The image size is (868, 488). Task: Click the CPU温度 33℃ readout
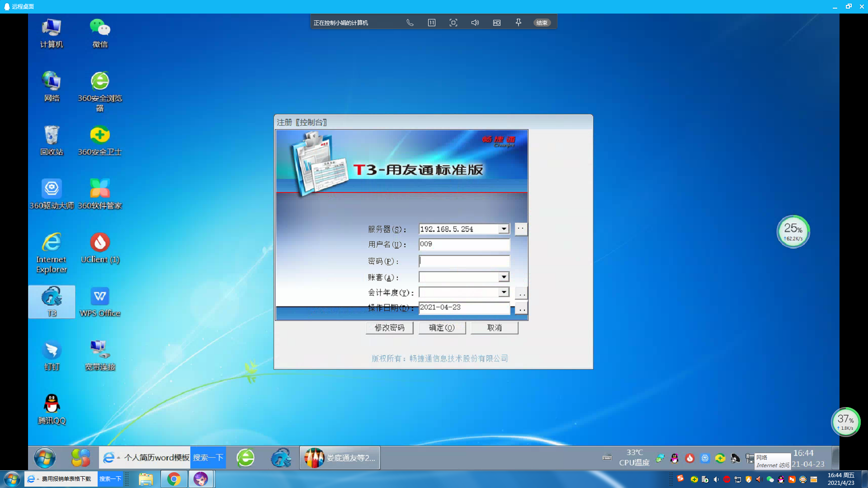tap(634, 458)
